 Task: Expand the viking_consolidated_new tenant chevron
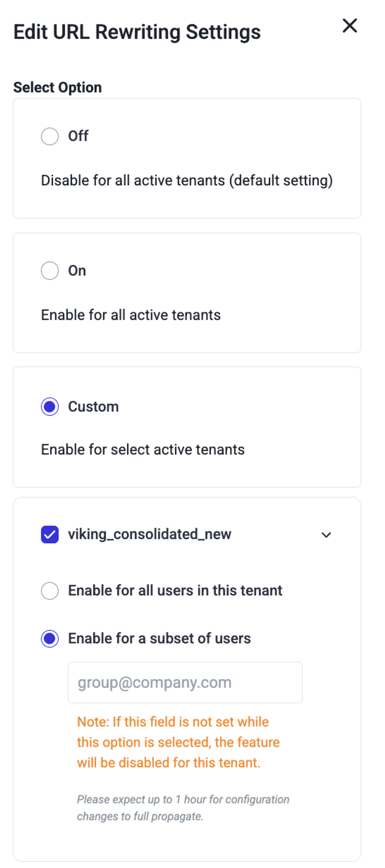point(326,535)
